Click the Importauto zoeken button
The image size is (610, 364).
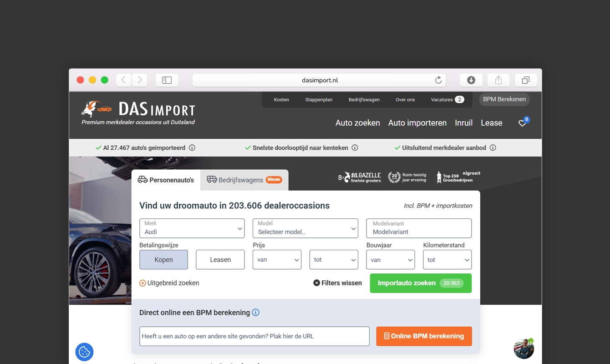(x=420, y=283)
